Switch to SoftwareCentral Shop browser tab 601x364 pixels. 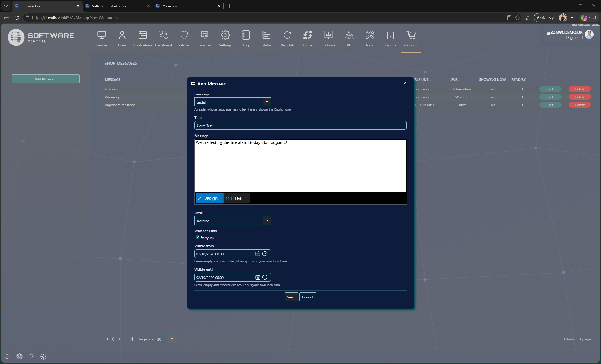[x=117, y=6]
